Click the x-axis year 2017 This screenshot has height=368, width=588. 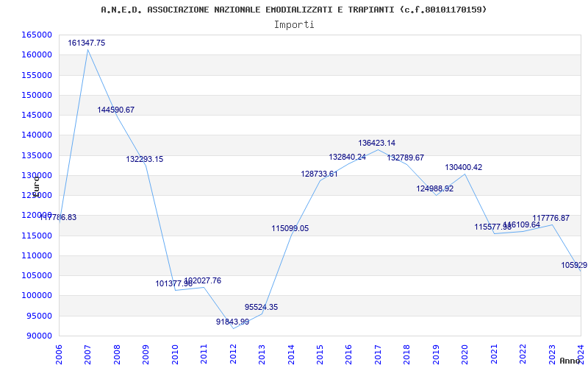378,354
